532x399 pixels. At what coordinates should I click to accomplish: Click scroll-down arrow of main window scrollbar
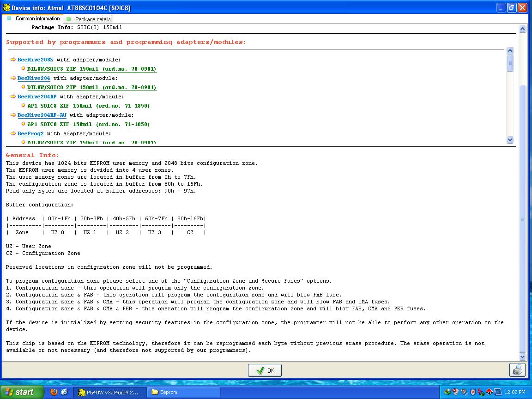click(522, 357)
